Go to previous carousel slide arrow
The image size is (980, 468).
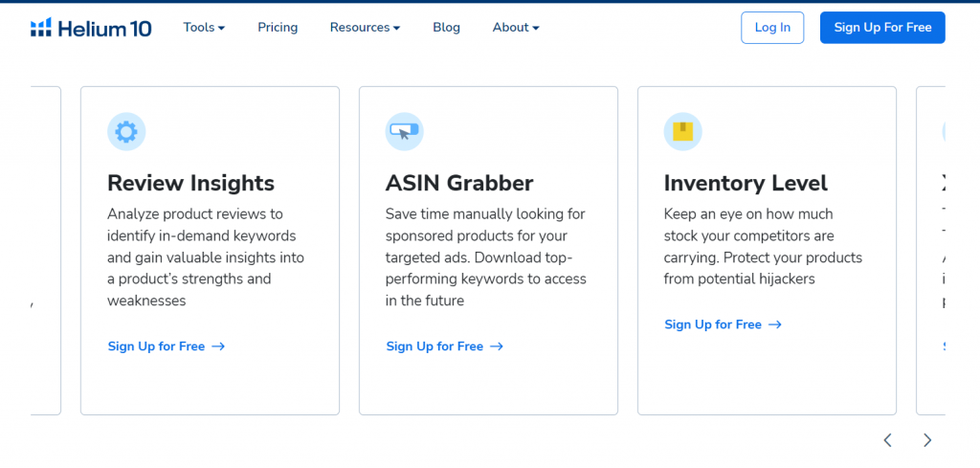pos(887,440)
